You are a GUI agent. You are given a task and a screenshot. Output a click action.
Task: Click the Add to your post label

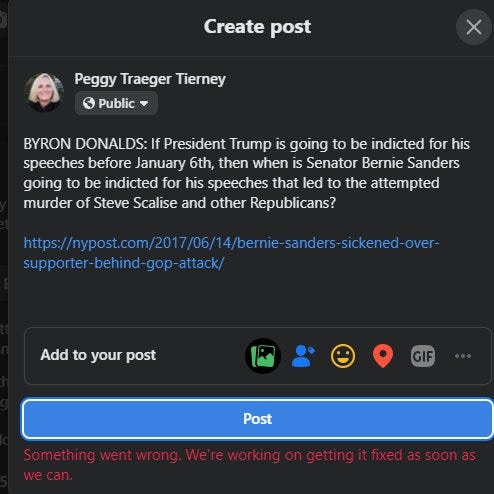[98, 355]
